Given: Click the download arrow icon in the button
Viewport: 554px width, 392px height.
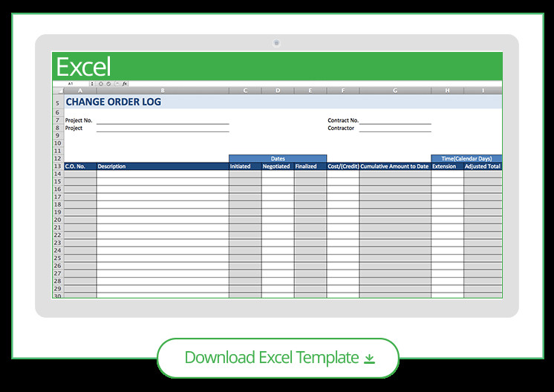Looking at the screenshot, I should pos(369,359).
